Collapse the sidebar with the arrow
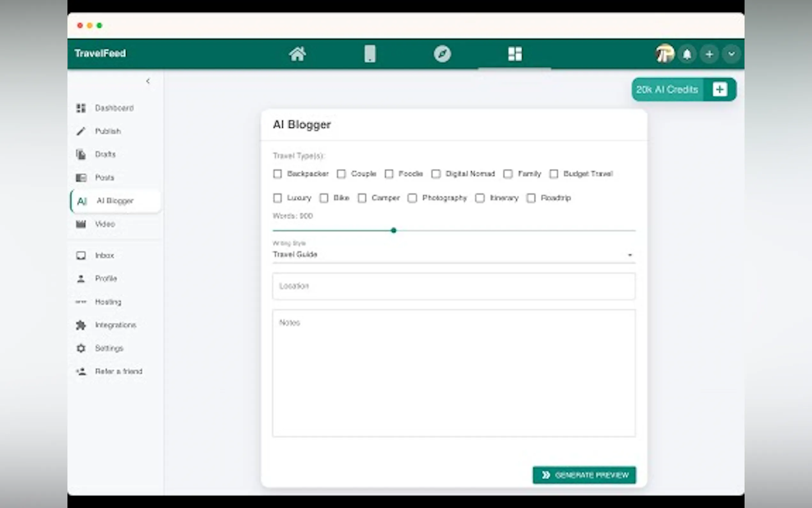Viewport: 812px width, 508px height. coord(148,81)
